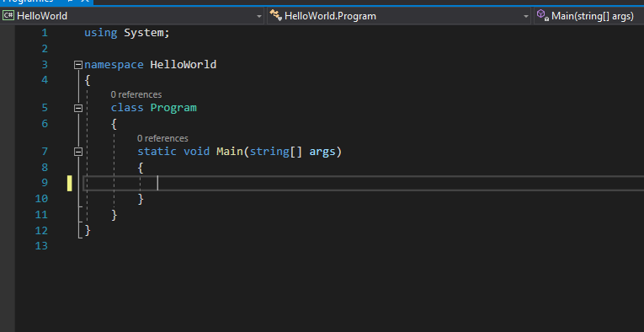Click the 'namespace' keyword on line 3
The image size is (644, 332).
point(114,65)
